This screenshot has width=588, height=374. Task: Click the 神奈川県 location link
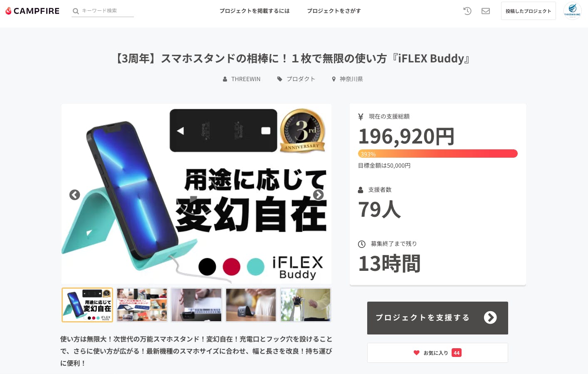(x=347, y=79)
